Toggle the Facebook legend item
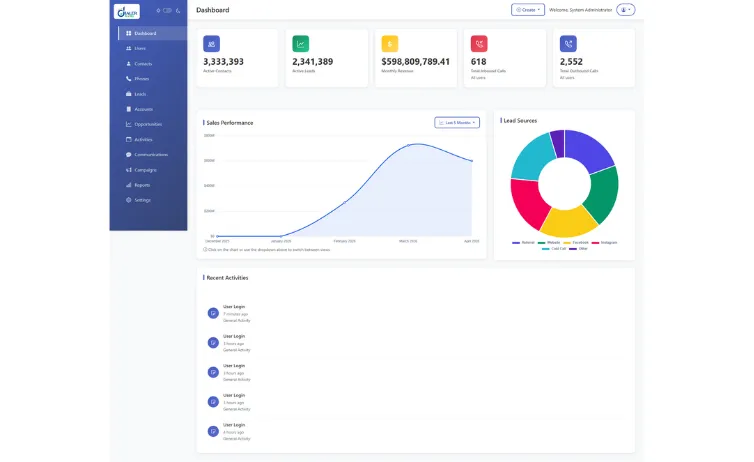The image size is (754, 462). [576, 243]
